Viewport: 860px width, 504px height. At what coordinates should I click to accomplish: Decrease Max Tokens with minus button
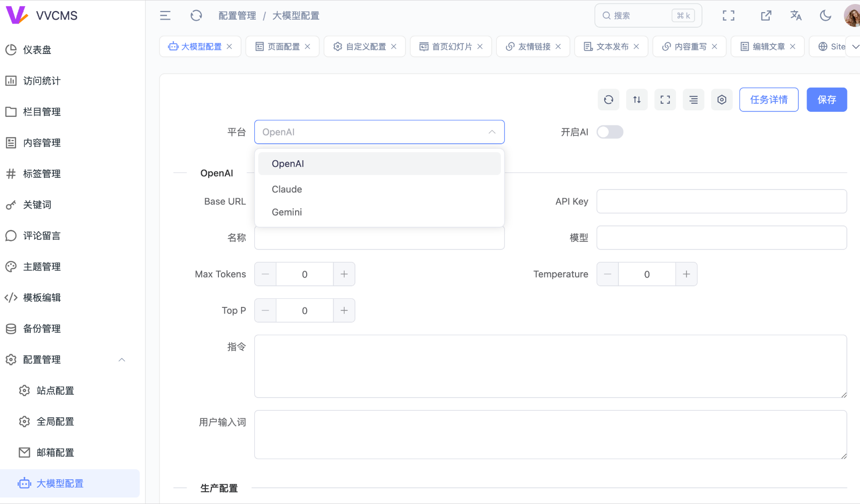pyautogui.click(x=265, y=274)
